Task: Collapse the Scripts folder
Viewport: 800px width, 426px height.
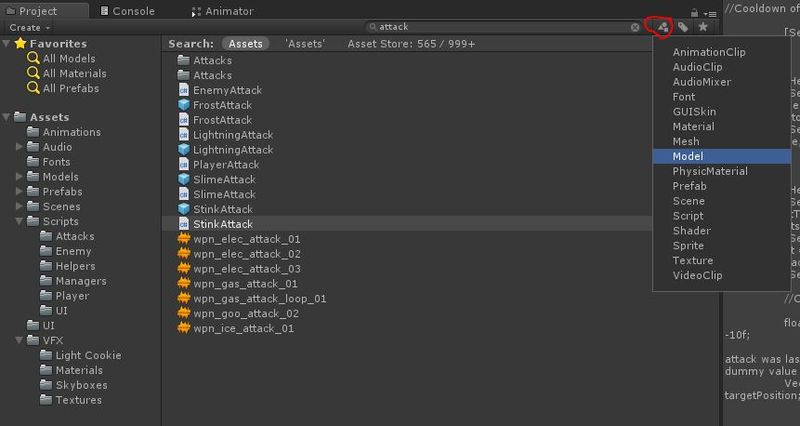Action: tap(19, 221)
